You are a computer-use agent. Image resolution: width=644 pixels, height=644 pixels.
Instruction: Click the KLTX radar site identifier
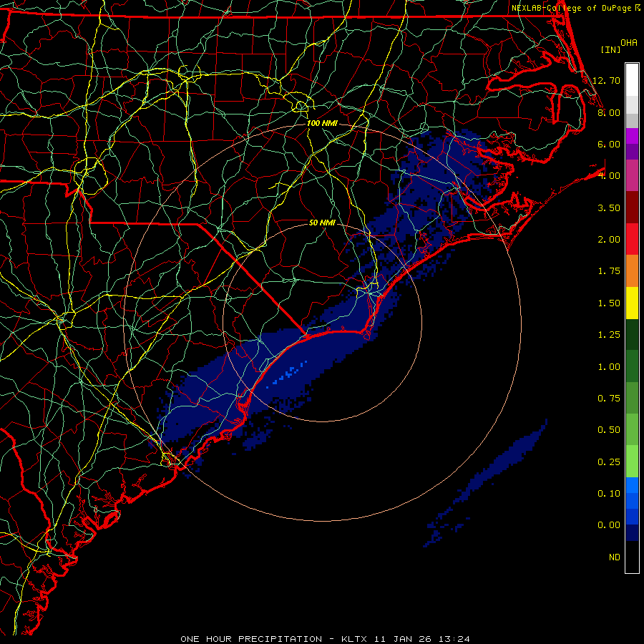354,639
